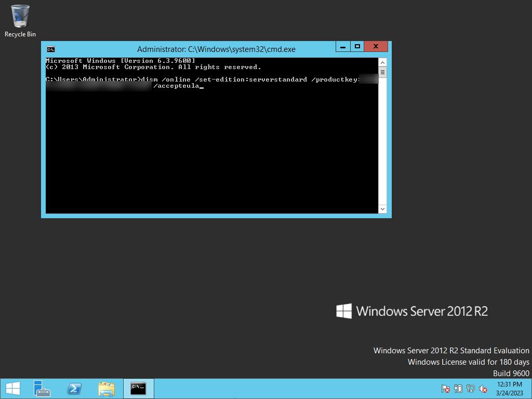Open the cmd.exe window system menu icon
Viewport: 532px width, 399px height.
tap(51, 49)
